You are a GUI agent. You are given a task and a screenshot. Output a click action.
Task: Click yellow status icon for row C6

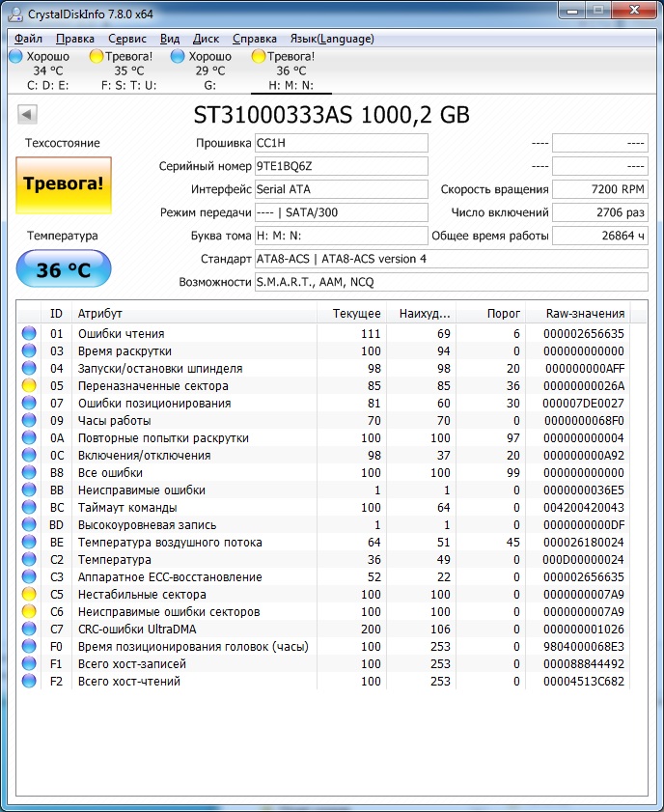28,612
